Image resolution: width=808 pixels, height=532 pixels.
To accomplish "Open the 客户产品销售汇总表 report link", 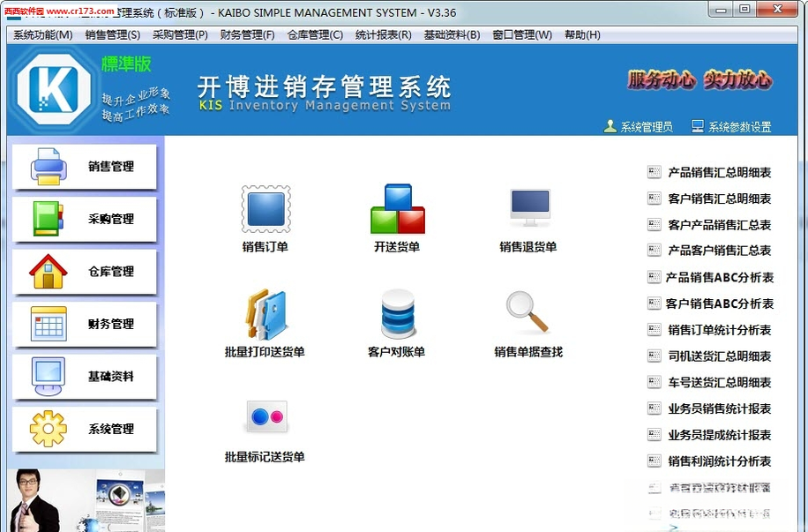I will tap(720, 225).
